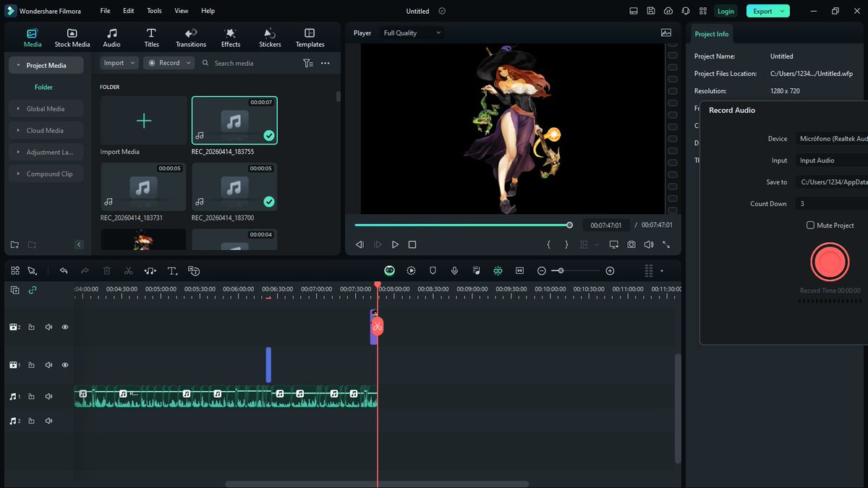Click the microphone voiceover icon in timeline toolbar
This screenshot has height=488, width=868.
tap(454, 270)
